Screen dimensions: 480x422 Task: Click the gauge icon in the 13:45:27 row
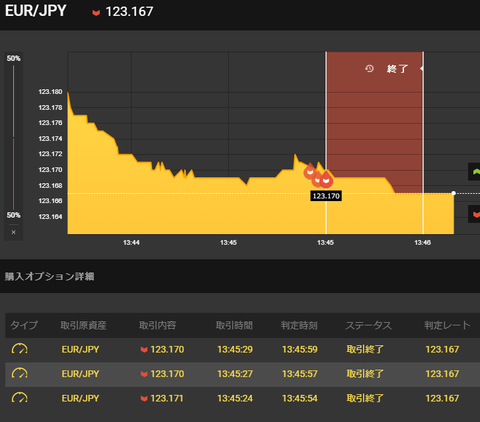pos(20,373)
